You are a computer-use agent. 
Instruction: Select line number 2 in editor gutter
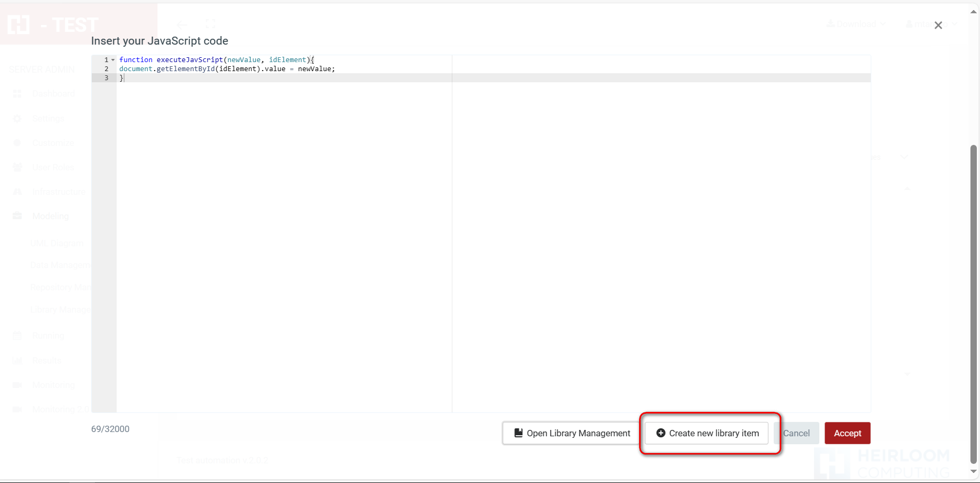106,69
